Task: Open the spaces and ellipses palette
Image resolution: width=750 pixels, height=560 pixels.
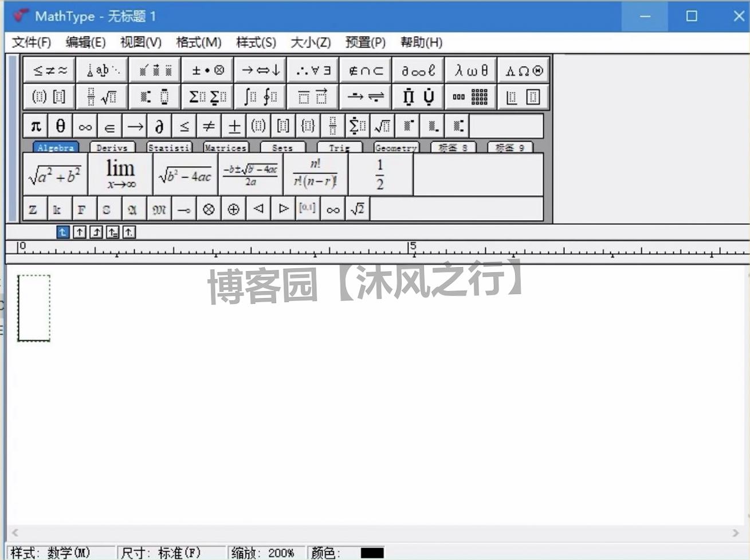Action: click(103, 71)
